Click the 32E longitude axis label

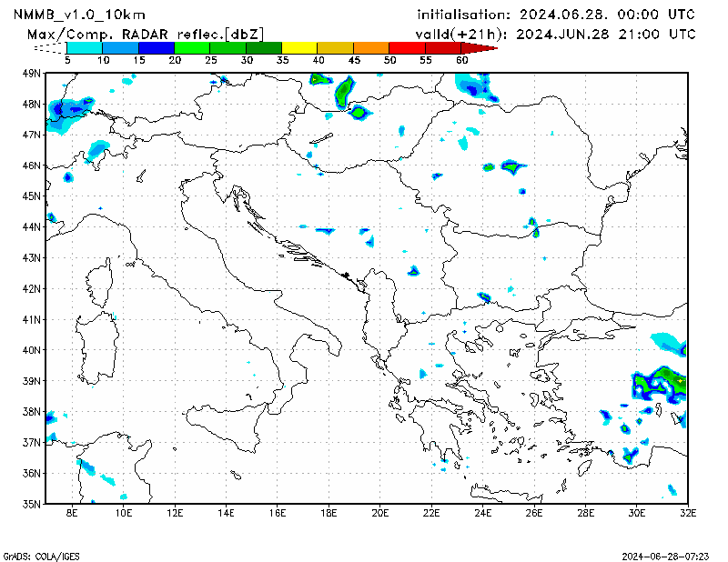pos(689,514)
